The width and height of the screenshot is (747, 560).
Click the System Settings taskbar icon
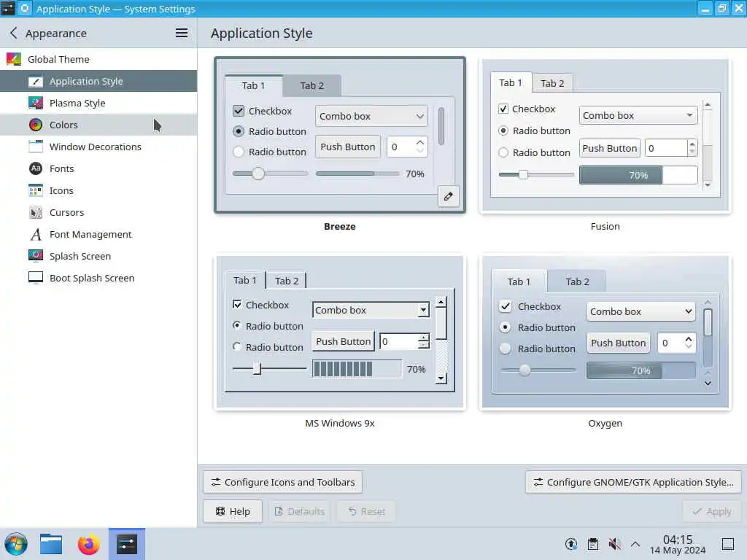[127, 544]
